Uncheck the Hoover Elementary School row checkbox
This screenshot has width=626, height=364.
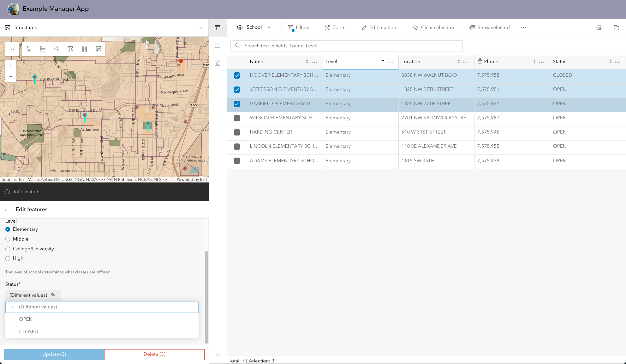tap(237, 75)
